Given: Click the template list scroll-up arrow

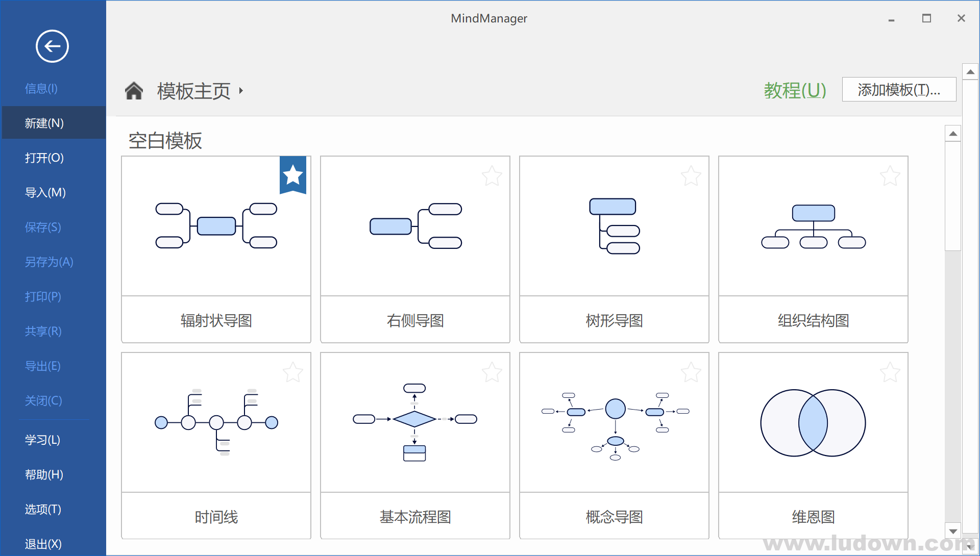Looking at the screenshot, I should [x=953, y=134].
